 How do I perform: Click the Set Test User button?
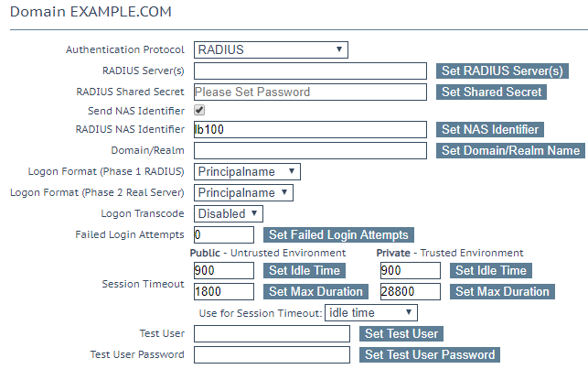click(401, 333)
